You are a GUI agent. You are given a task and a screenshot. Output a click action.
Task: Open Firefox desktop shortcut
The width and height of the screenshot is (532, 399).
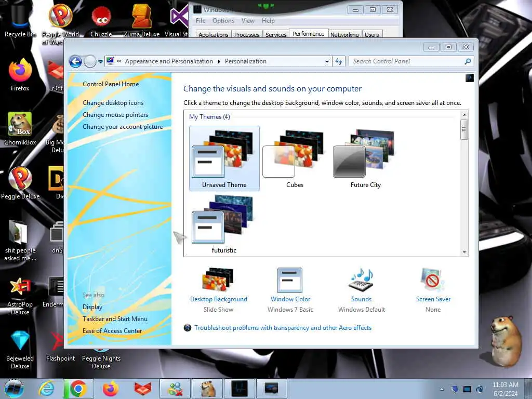20,75
